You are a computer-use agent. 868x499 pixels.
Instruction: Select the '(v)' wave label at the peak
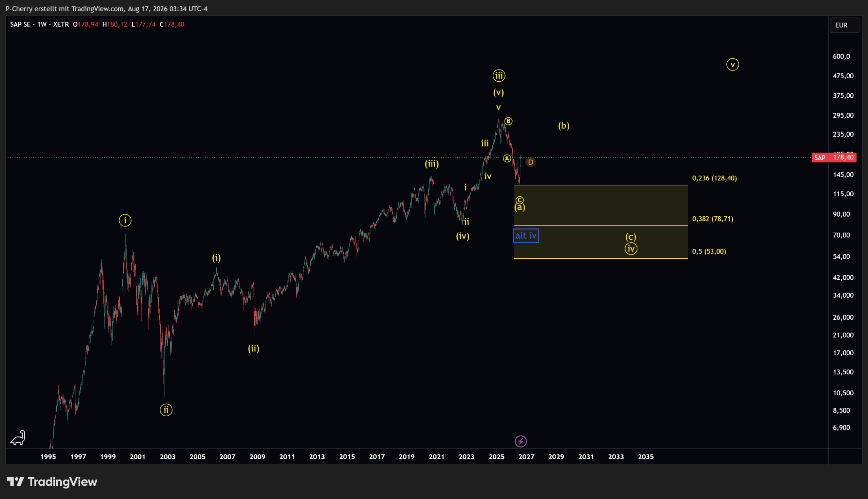coord(499,92)
